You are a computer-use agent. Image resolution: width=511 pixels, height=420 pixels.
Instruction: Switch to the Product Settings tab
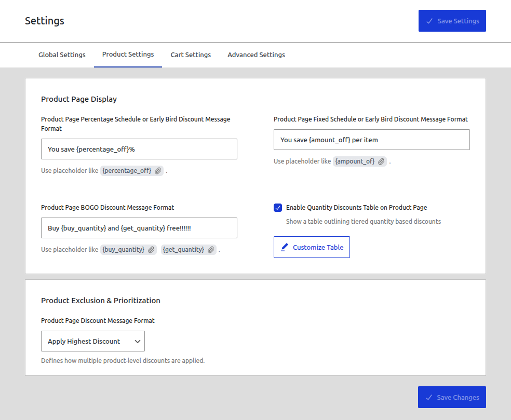pos(128,54)
